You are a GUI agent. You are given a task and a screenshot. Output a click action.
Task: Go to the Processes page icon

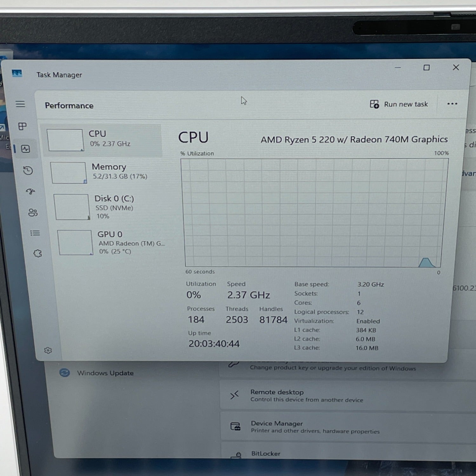tap(22, 126)
